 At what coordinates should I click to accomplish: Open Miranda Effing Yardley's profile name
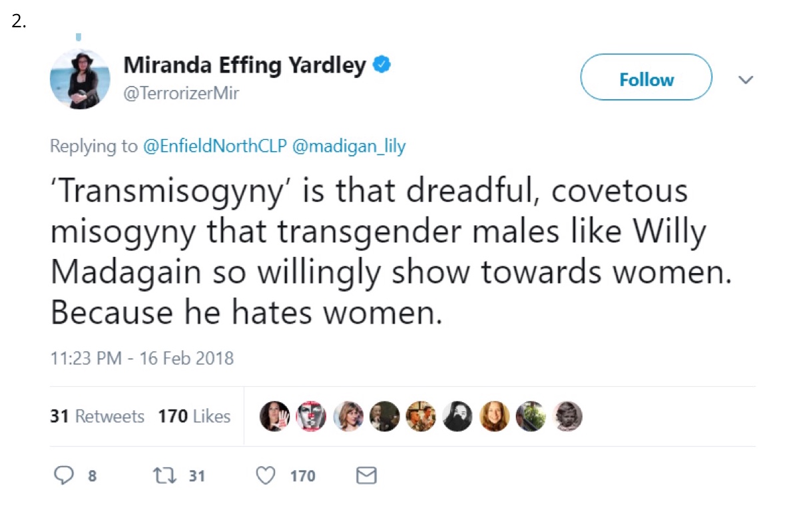(244, 65)
